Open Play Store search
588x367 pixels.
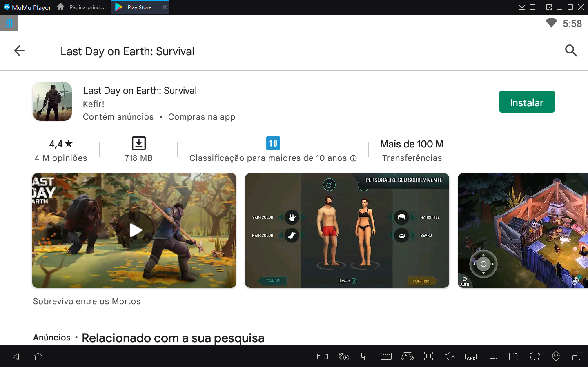tap(571, 51)
